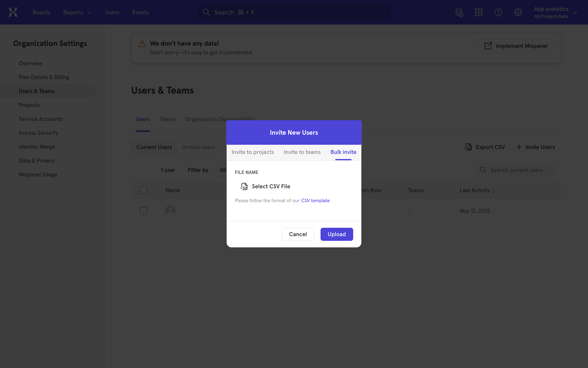Click the Last Activity column header
Viewport: 588px width, 368px height.
pyautogui.click(x=475, y=190)
